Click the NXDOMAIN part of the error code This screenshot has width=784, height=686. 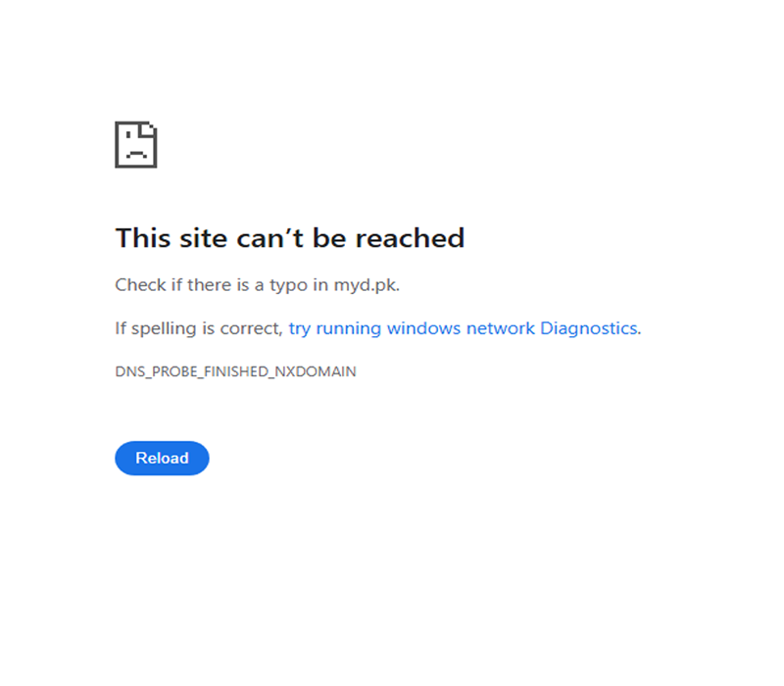click(316, 372)
